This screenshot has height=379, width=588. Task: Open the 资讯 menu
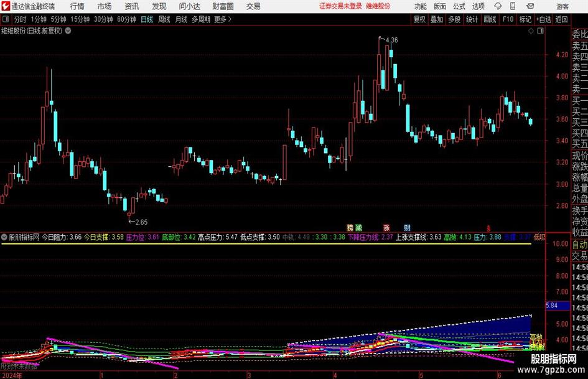pyautogui.click(x=132, y=6)
